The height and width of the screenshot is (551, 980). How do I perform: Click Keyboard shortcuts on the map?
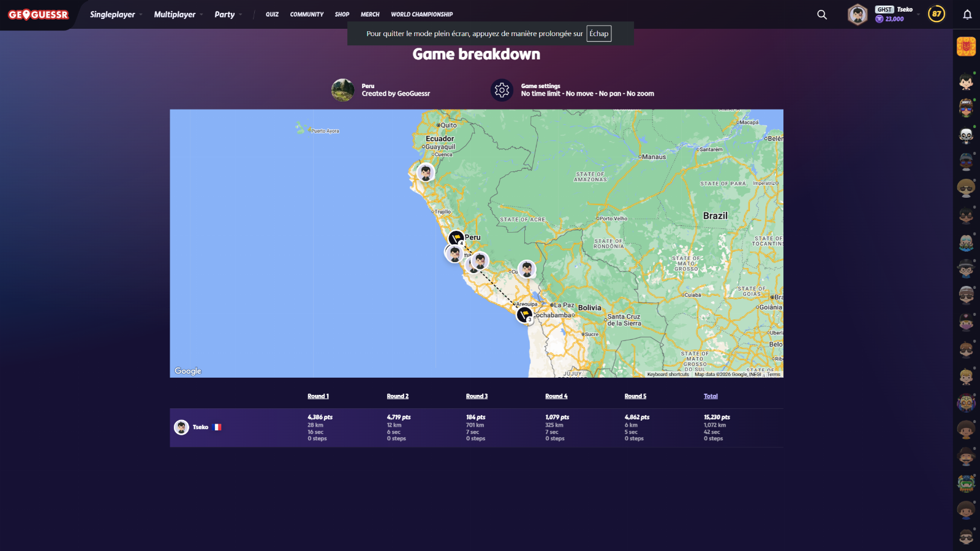tap(668, 374)
